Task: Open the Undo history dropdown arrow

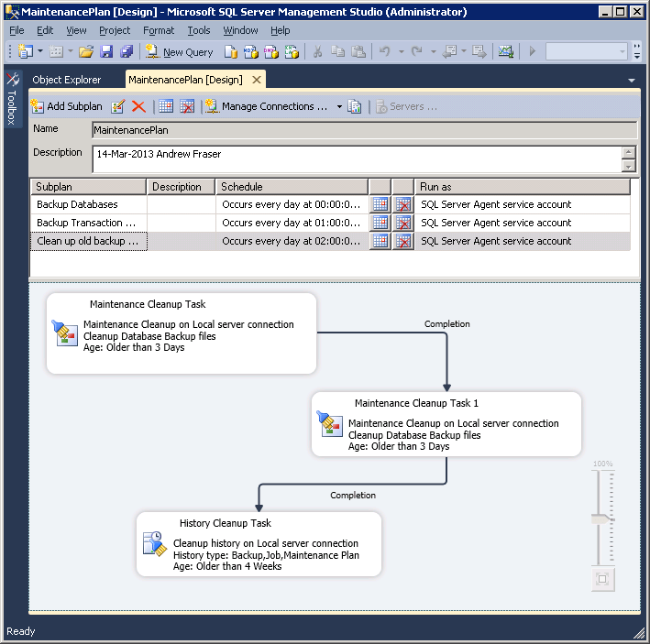Action: point(402,52)
